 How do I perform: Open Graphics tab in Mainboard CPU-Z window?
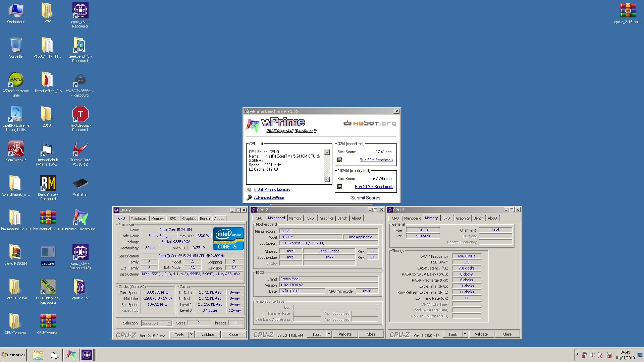(326, 218)
